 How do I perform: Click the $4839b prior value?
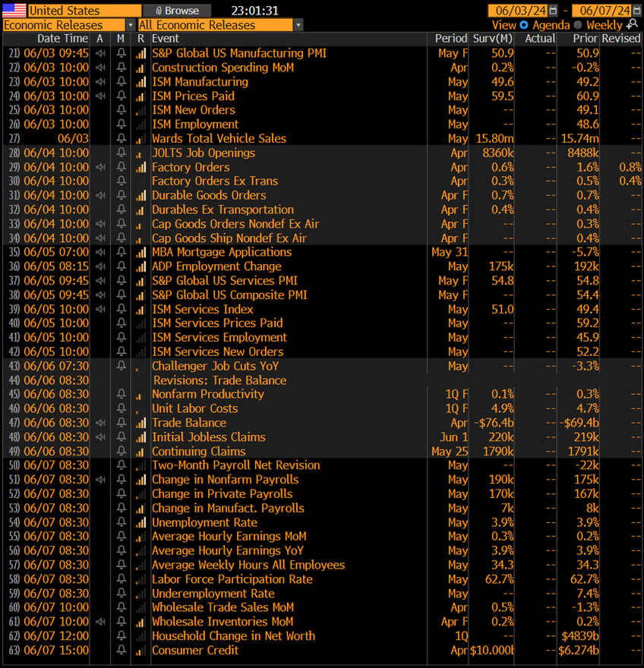pos(580,635)
